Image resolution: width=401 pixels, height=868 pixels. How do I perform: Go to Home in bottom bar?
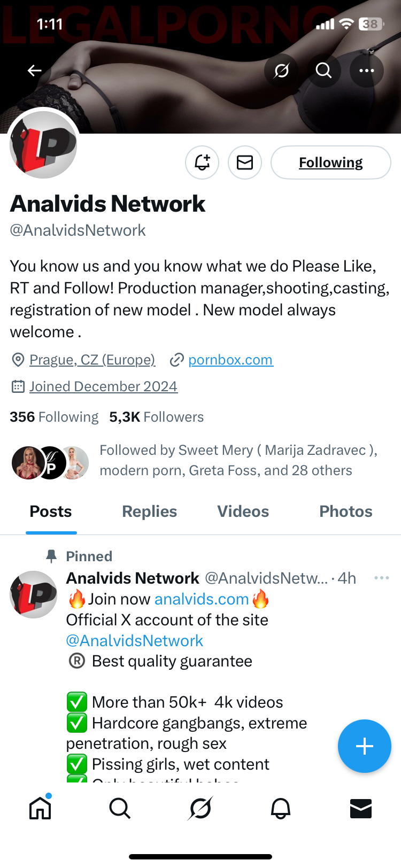click(x=40, y=808)
